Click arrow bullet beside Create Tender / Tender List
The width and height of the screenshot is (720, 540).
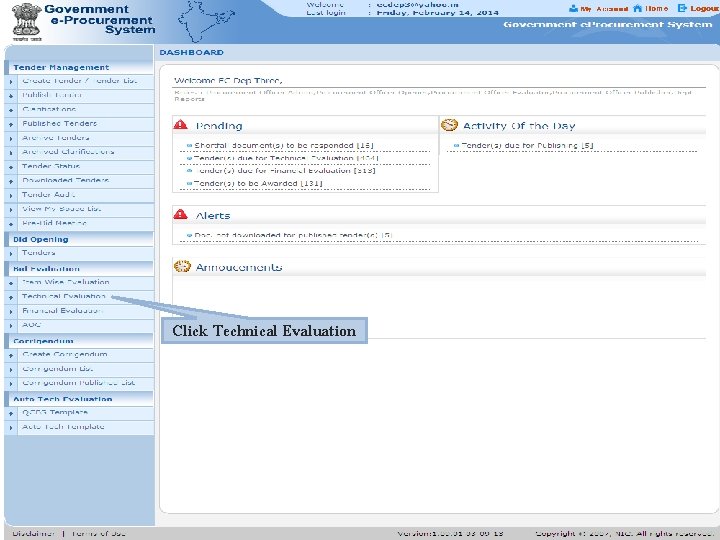coord(11,82)
